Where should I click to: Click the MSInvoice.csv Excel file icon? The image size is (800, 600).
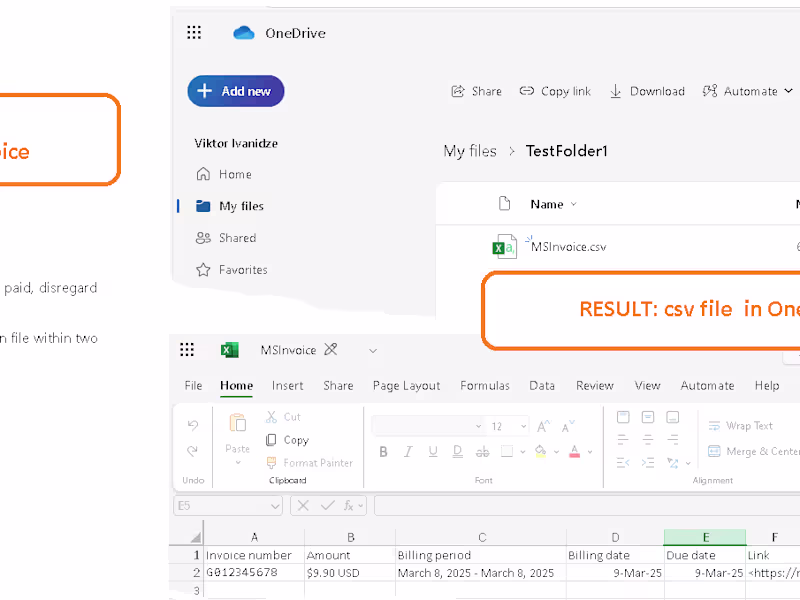point(504,246)
